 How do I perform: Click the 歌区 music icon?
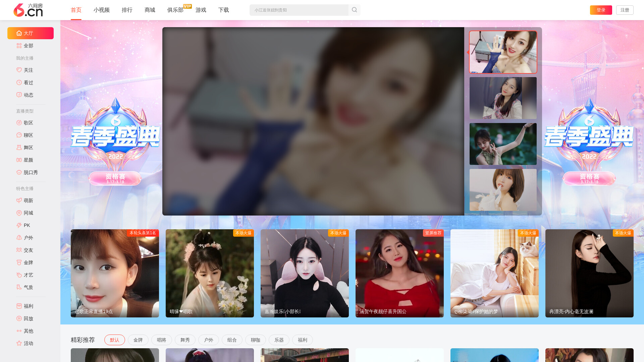[19, 123]
